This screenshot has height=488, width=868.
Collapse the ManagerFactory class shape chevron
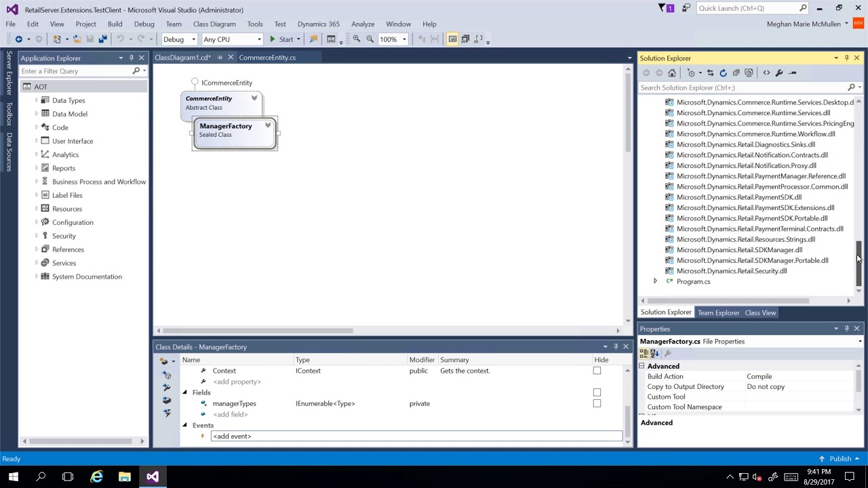point(268,126)
